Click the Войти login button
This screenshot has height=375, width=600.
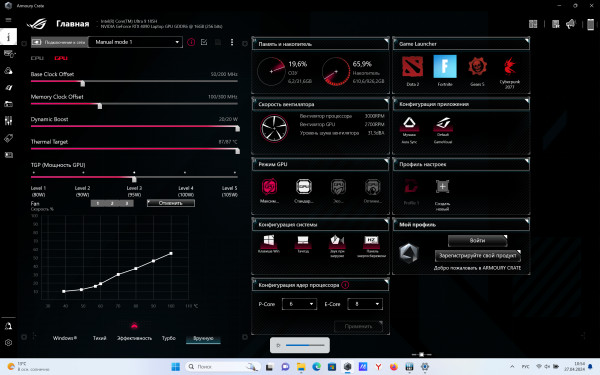pyautogui.click(x=477, y=240)
